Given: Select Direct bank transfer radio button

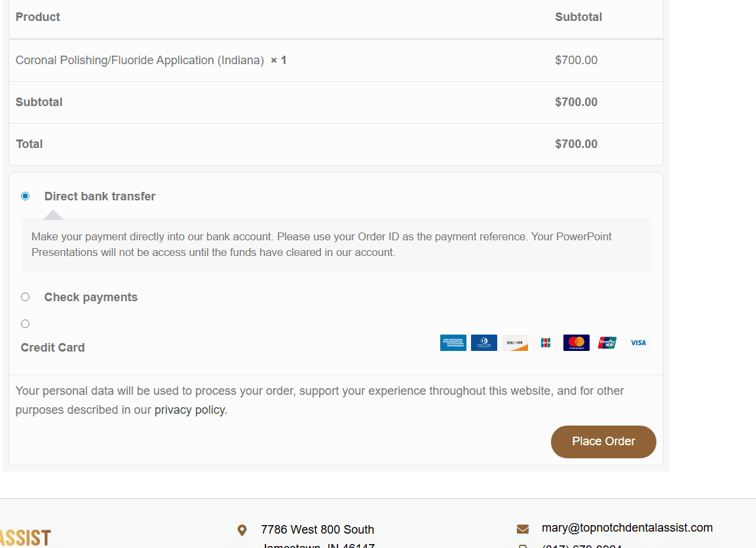Looking at the screenshot, I should pyautogui.click(x=25, y=196).
